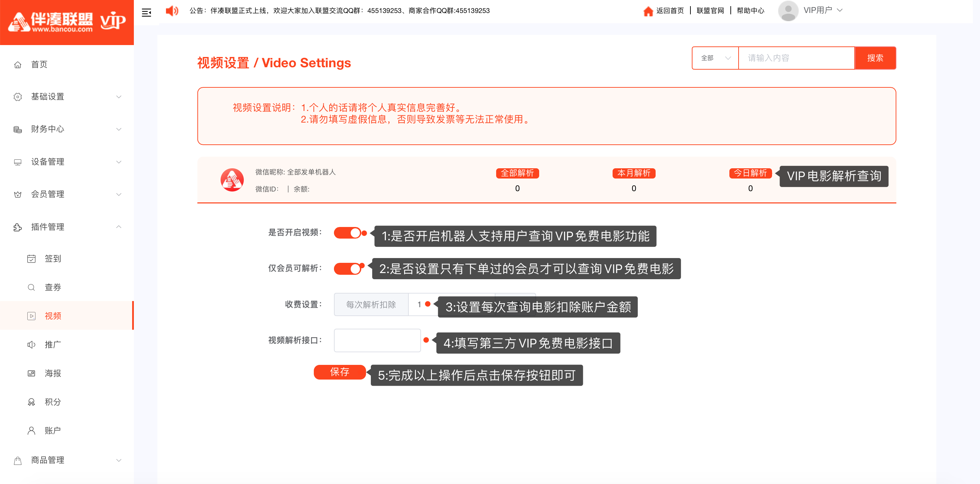Click the red home icon in header
Screen dimensions: 980x484
pos(648,11)
